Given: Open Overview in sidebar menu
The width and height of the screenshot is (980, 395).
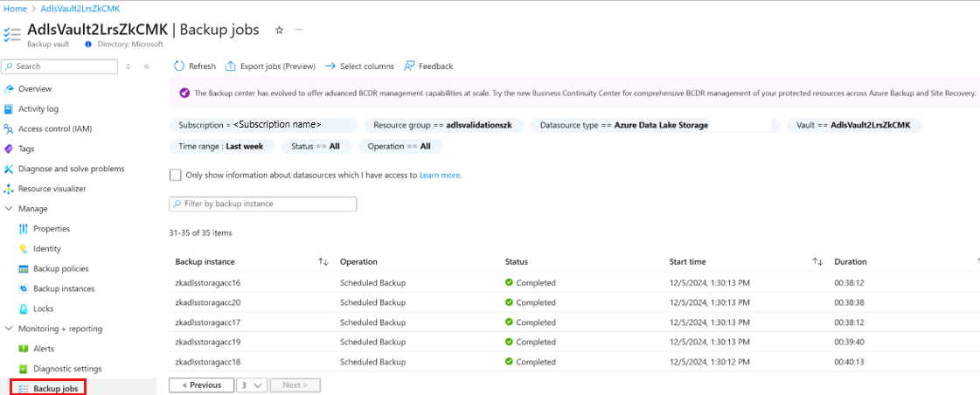Looking at the screenshot, I should point(35,89).
